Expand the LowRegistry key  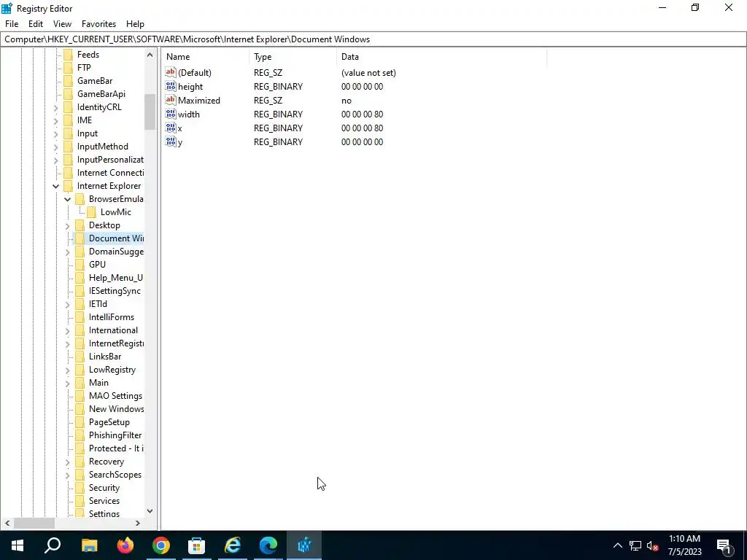pos(68,370)
